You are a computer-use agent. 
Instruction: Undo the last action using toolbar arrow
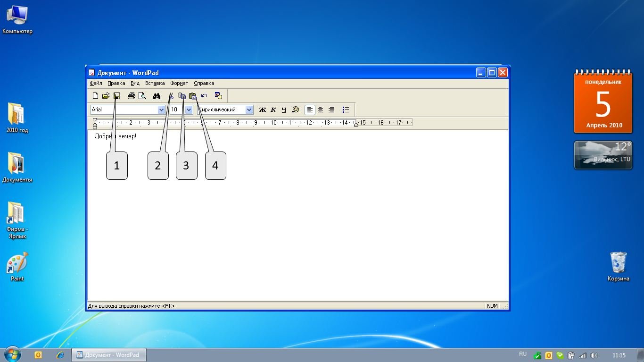[204, 96]
